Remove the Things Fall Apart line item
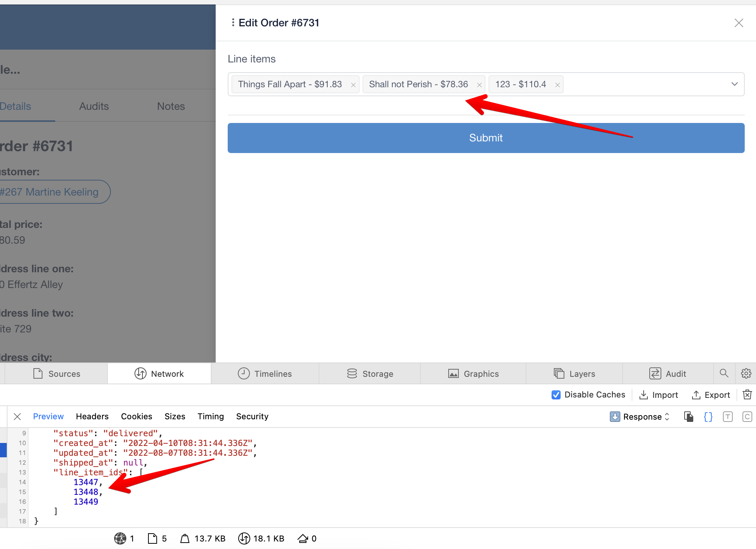756x549 pixels. click(x=353, y=85)
